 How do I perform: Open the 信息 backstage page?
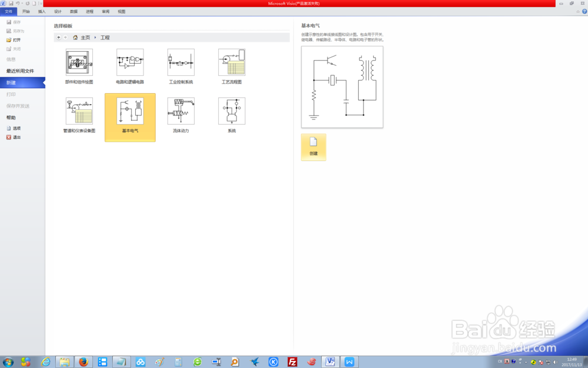11,59
